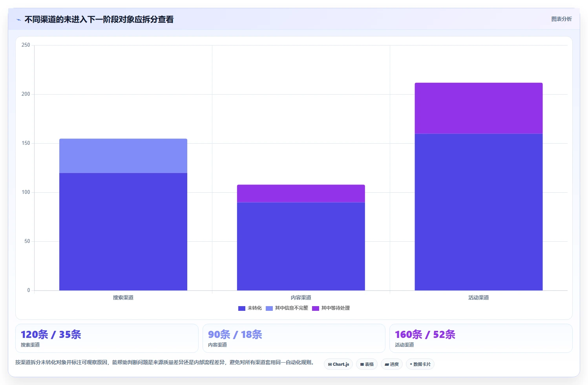Click the 50 y-axis tick label
Screen dimensions: 588x385
click(27, 241)
